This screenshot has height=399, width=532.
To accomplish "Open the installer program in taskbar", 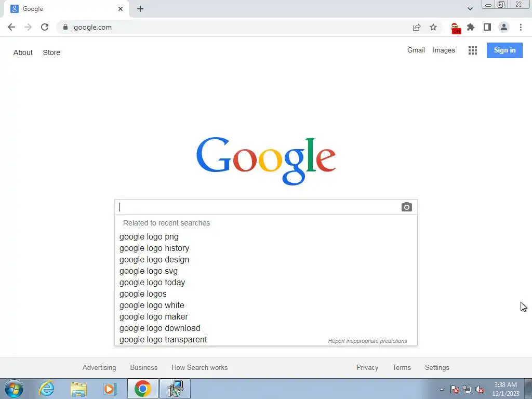I will pyautogui.click(x=175, y=389).
